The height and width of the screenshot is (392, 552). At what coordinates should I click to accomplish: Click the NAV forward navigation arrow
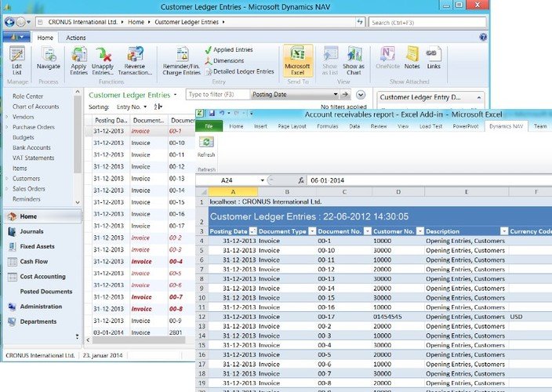click(20, 22)
